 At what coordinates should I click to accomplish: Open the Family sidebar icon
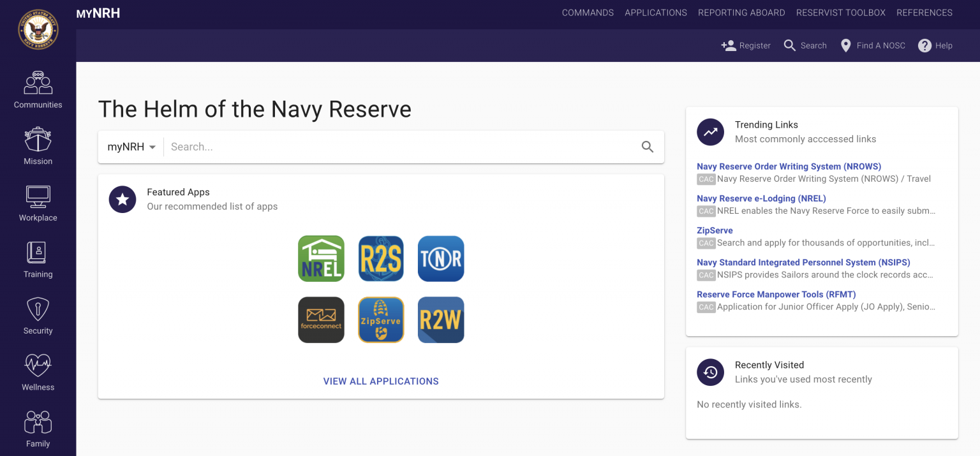pos(38,422)
